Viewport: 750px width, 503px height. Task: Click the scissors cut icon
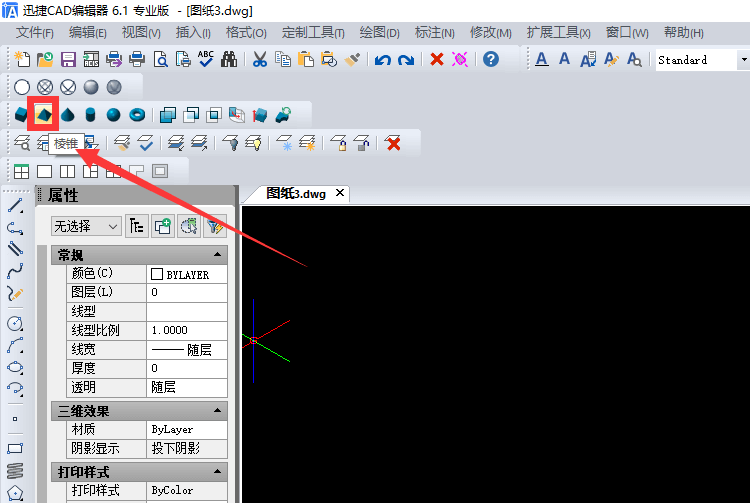click(x=259, y=60)
